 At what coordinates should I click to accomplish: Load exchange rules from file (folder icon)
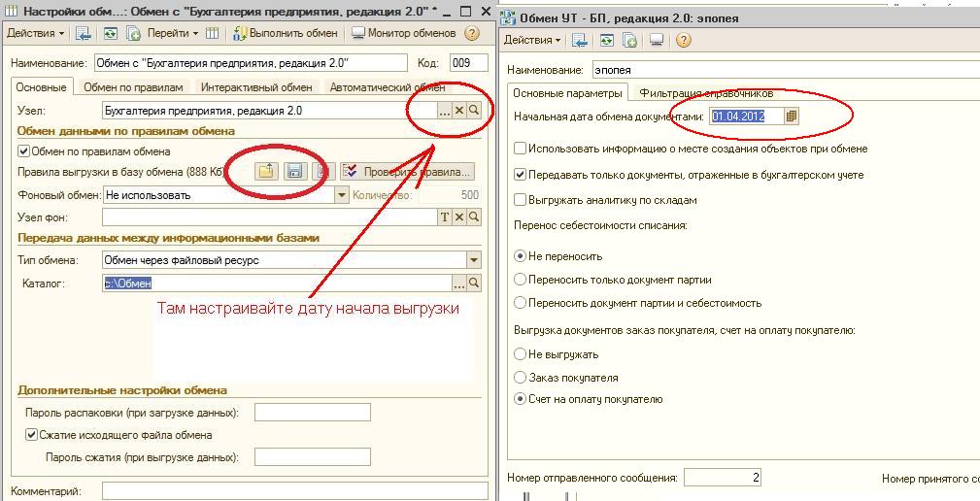(x=266, y=171)
